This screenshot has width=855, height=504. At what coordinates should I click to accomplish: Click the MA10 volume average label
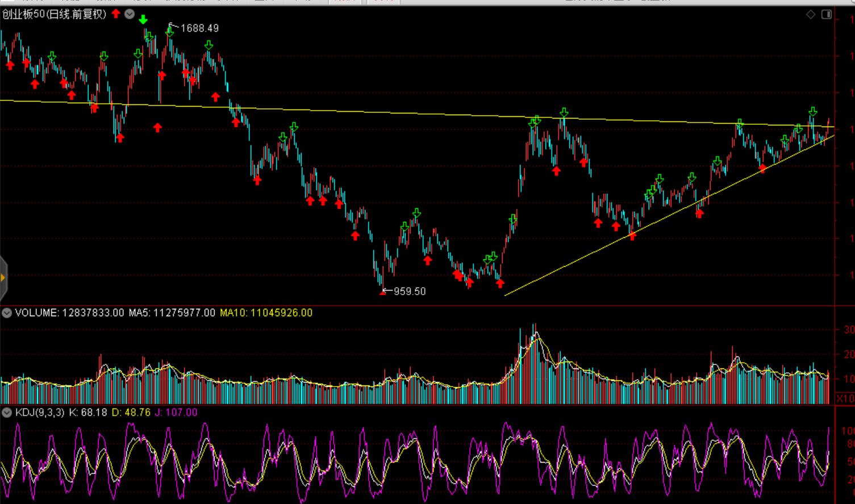pyautogui.click(x=266, y=313)
